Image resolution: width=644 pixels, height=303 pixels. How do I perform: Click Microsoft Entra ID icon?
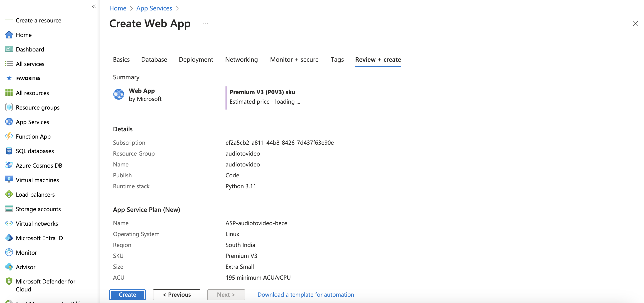coord(9,237)
